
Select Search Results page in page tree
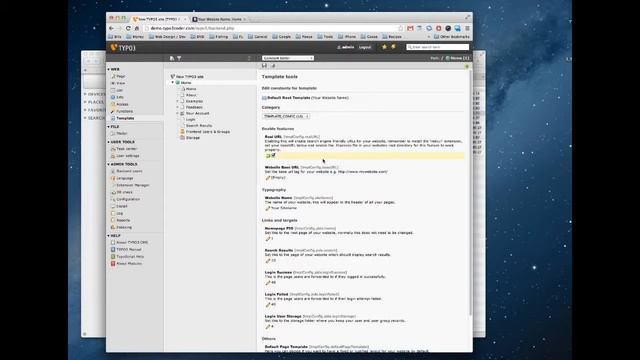click(x=199, y=126)
